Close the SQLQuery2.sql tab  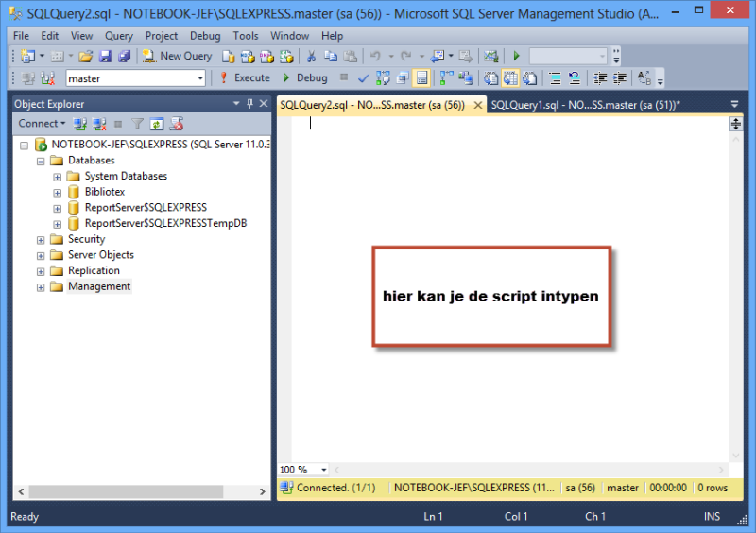click(x=478, y=105)
